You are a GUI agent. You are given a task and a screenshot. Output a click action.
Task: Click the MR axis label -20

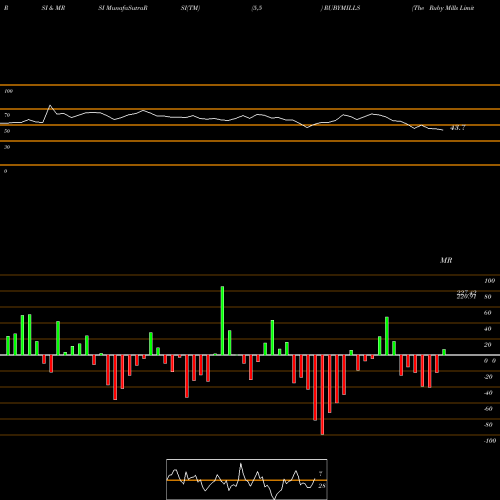488,377
